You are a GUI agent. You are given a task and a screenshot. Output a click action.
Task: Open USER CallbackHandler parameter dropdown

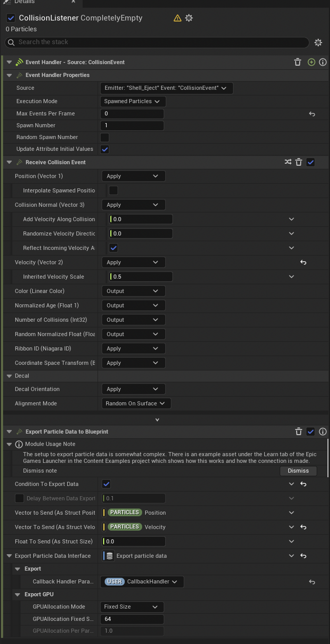click(142, 582)
